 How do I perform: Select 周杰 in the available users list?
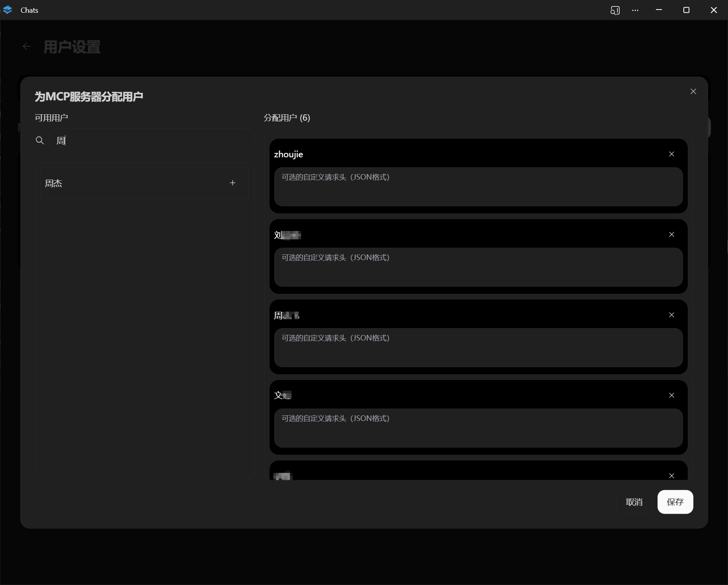point(54,183)
